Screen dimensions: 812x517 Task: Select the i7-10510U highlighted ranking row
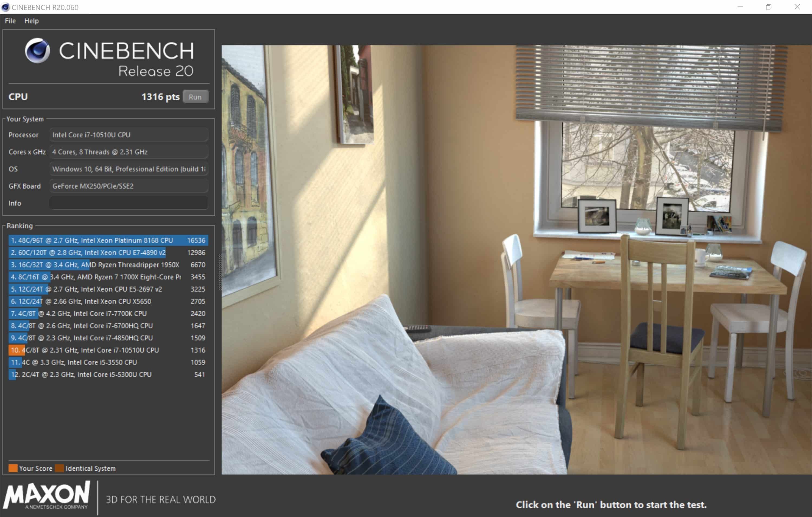coord(108,350)
